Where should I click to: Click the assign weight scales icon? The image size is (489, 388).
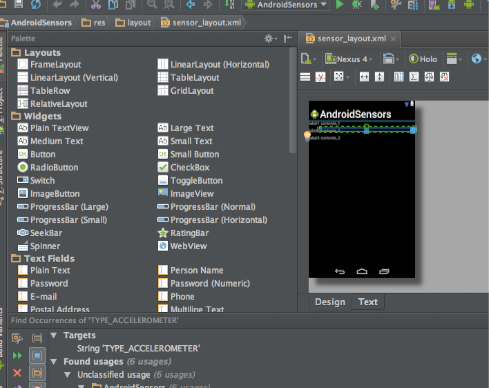pyautogui.click(x=429, y=77)
